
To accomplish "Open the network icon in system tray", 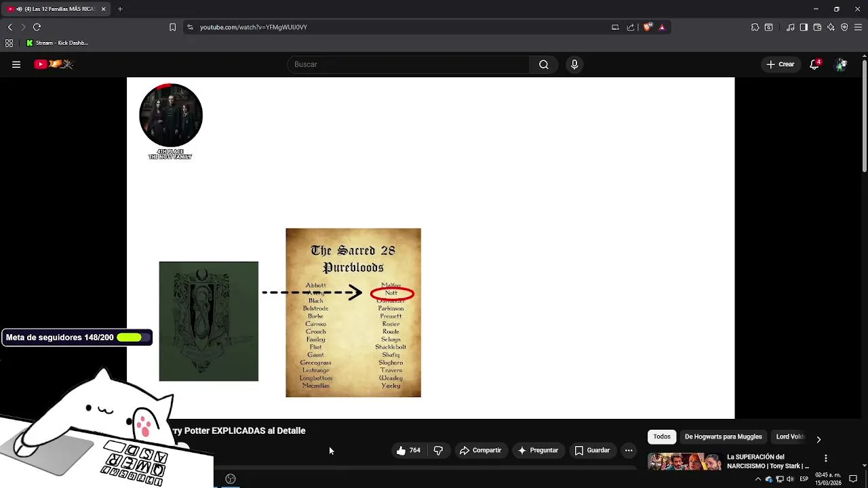I will click(779, 479).
